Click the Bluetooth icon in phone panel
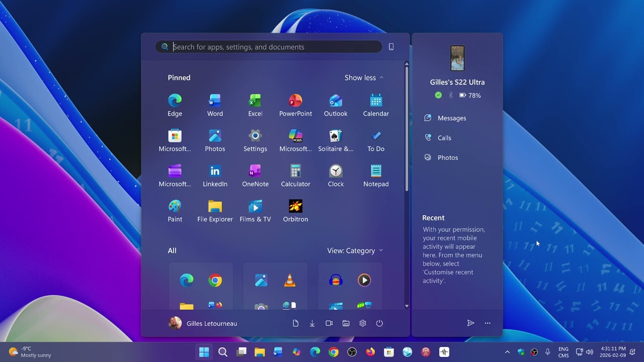Viewport: 644px width, 362px height. (x=451, y=95)
